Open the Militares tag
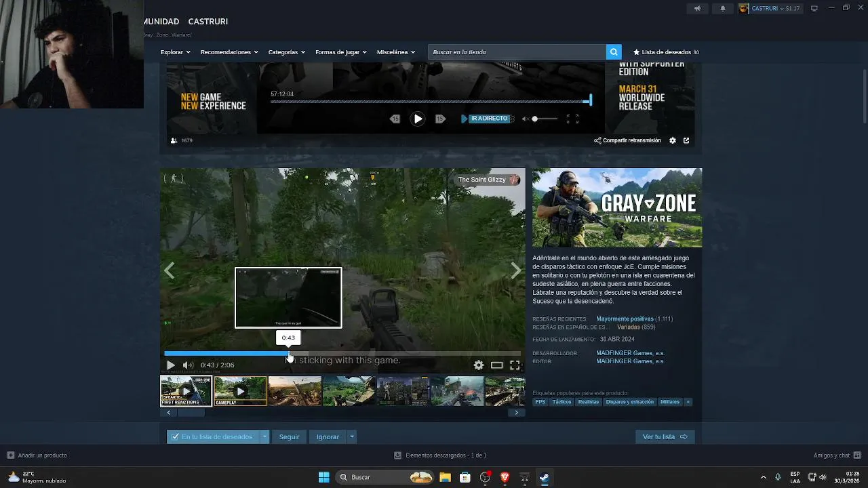868x488 pixels. pyautogui.click(x=670, y=402)
